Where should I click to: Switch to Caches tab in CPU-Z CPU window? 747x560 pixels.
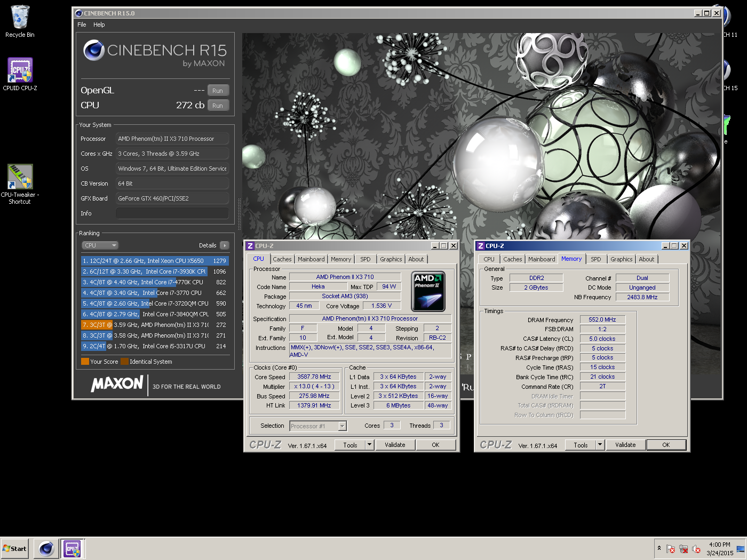[282, 259]
